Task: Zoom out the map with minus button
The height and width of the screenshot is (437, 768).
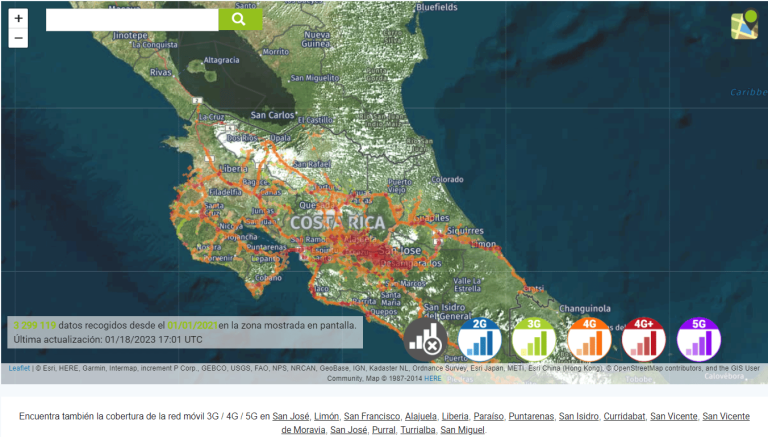Action: point(18,38)
